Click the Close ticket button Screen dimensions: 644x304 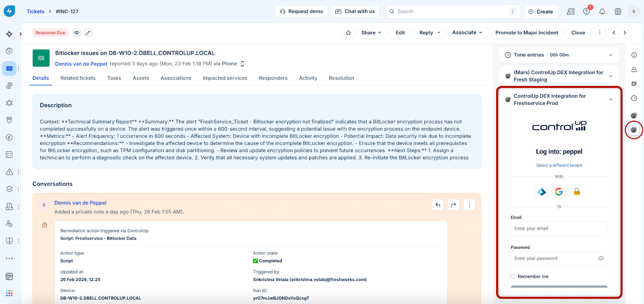click(x=578, y=33)
